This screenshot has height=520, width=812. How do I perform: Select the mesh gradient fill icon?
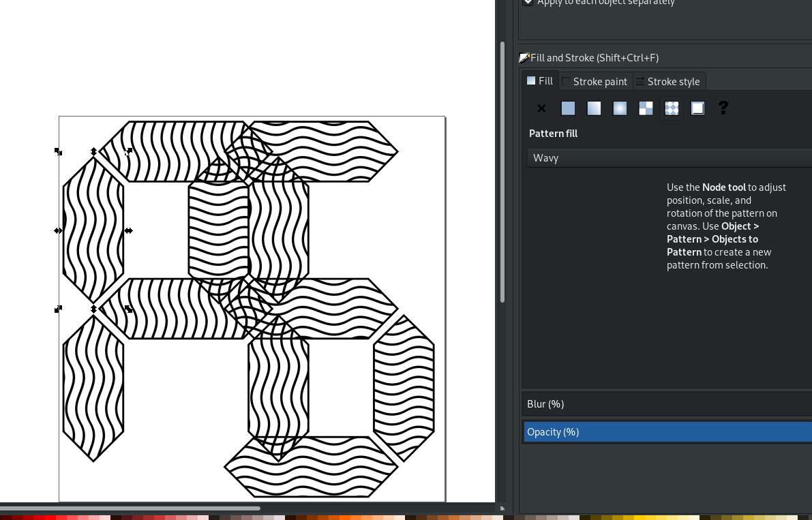[x=646, y=108]
